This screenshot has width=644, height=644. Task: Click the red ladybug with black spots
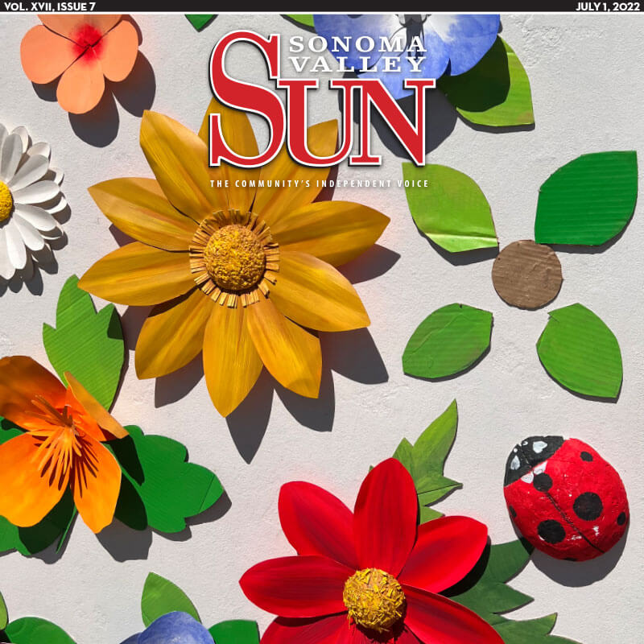[x=565, y=499]
